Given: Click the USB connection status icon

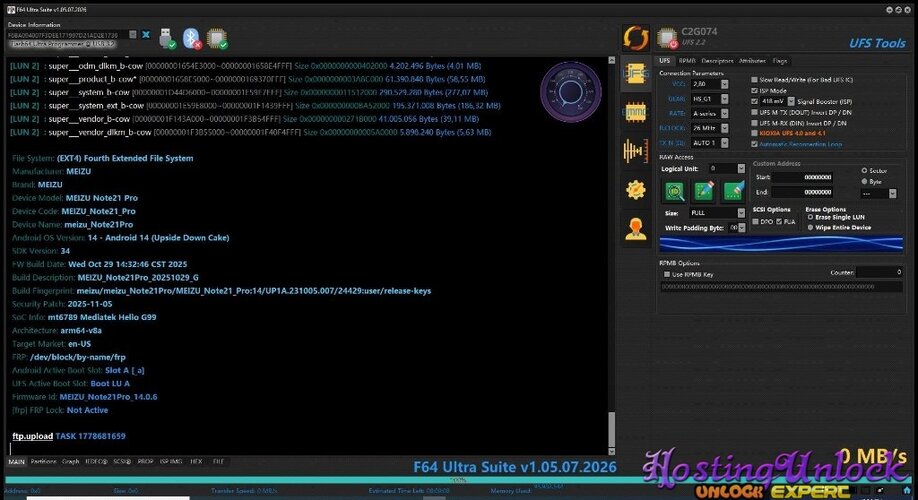Looking at the screenshot, I should coord(166,38).
